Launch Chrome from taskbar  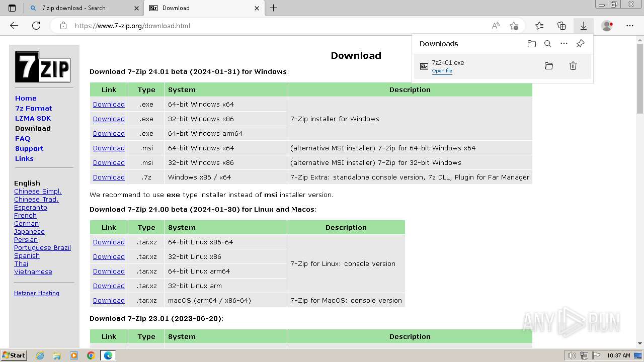tap(91, 355)
